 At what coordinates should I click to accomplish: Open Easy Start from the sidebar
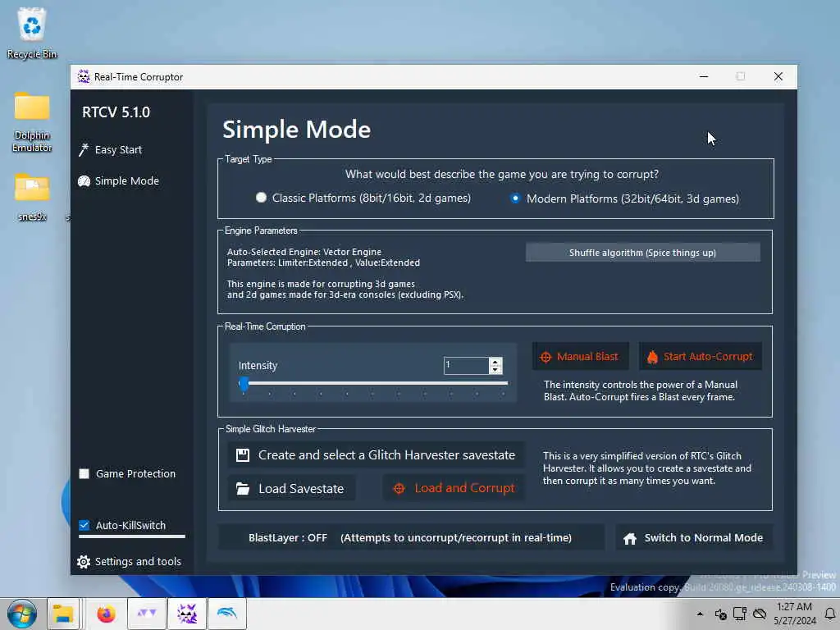[x=111, y=150]
